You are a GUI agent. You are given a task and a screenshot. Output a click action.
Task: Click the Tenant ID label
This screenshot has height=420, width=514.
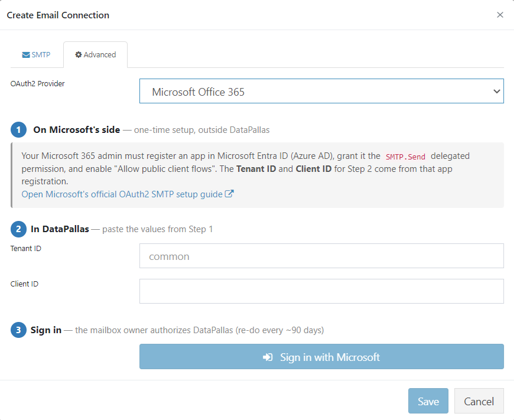pyautogui.click(x=26, y=249)
